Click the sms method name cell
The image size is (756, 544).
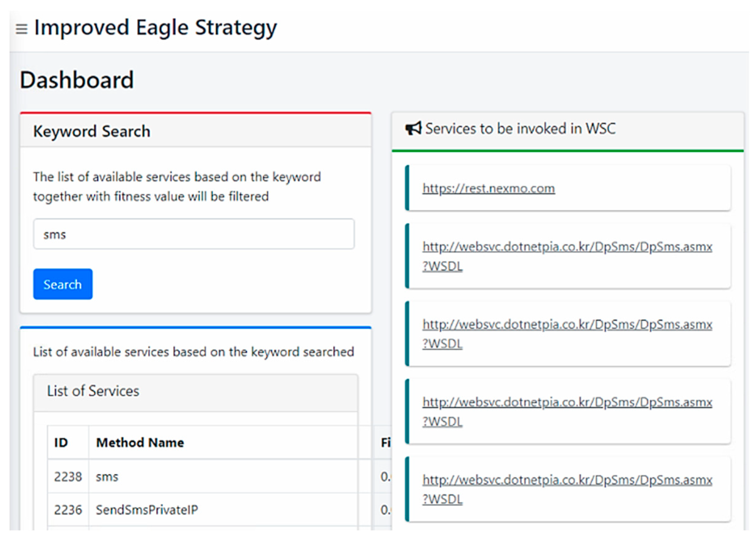pyautogui.click(x=107, y=477)
